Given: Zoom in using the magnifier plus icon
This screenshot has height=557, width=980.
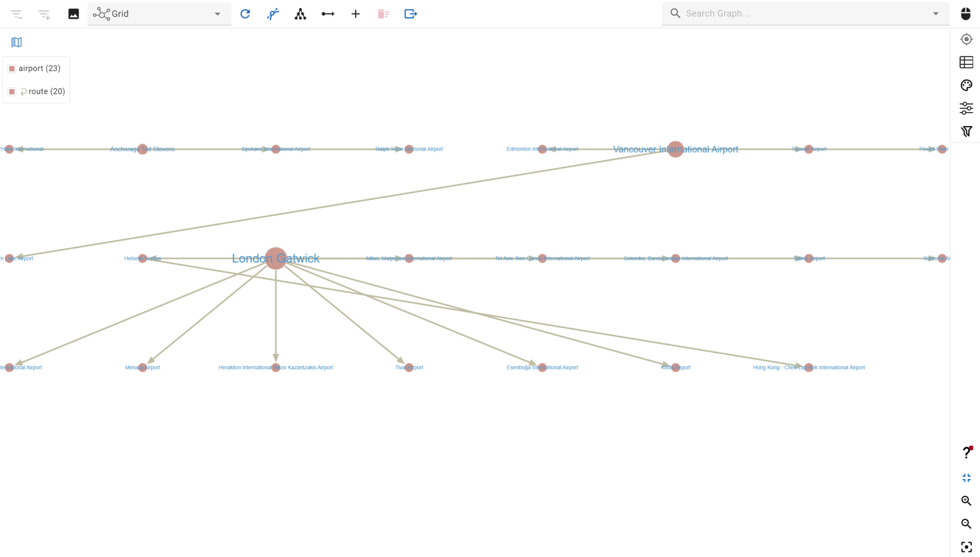Looking at the screenshot, I should [966, 501].
